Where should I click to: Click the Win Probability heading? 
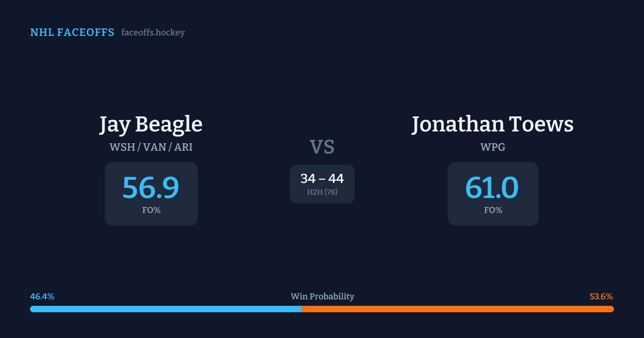click(323, 297)
